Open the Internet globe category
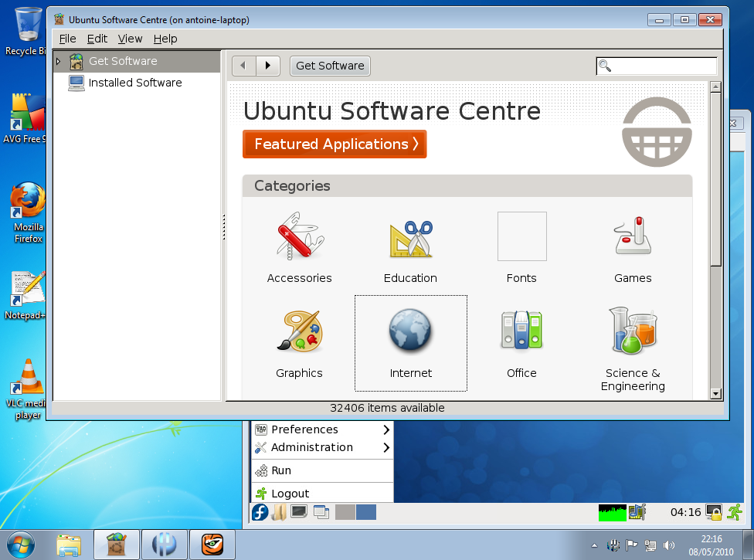 (411, 331)
